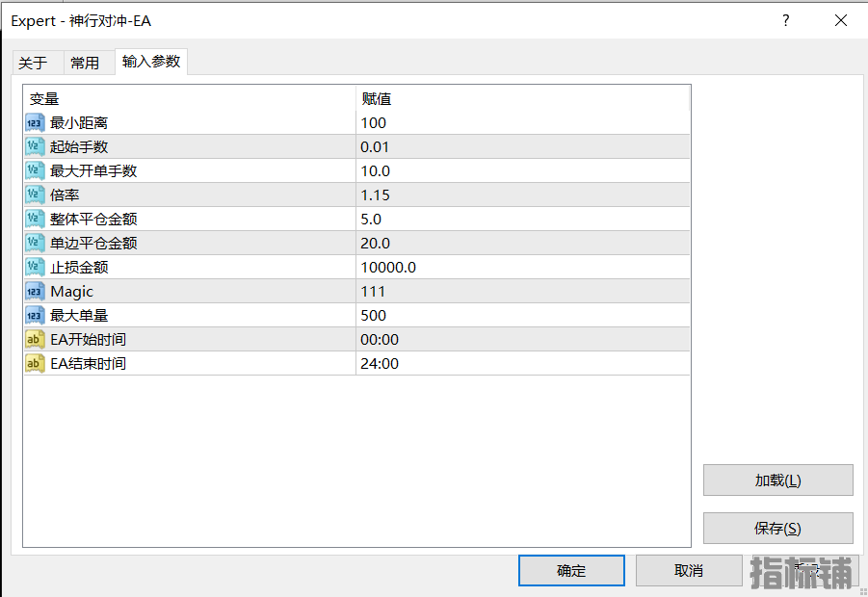Click the integer icon beside 最小距离
The width and height of the screenshot is (868, 597).
[x=35, y=123]
